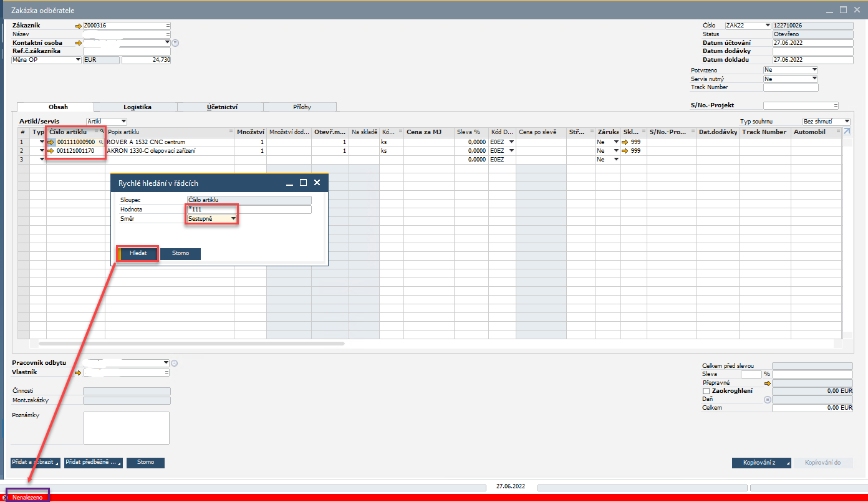Click Storno in the search dialog

tap(180, 254)
